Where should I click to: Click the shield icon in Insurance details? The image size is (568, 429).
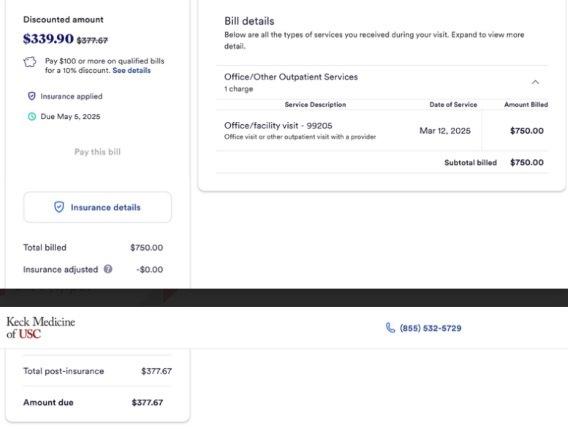(59, 207)
